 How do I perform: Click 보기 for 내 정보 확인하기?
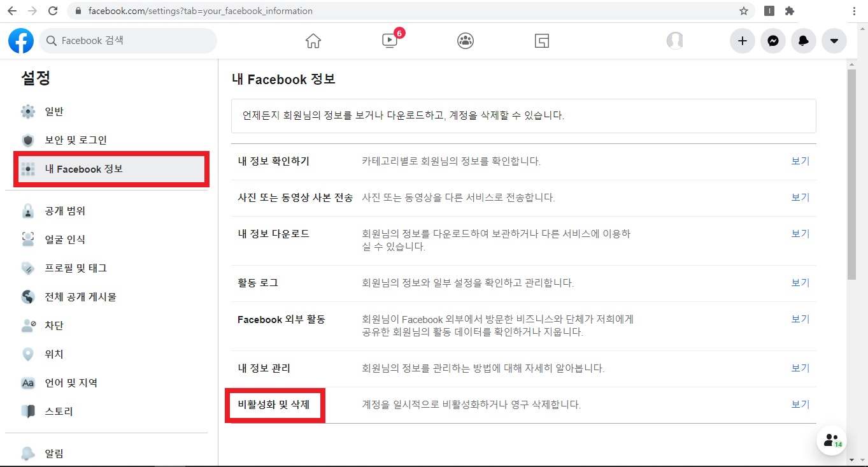tap(800, 161)
